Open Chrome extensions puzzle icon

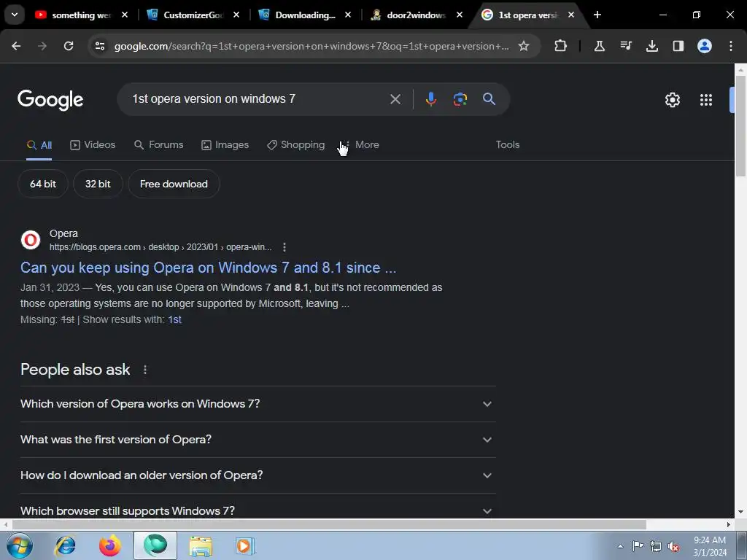coord(561,46)
